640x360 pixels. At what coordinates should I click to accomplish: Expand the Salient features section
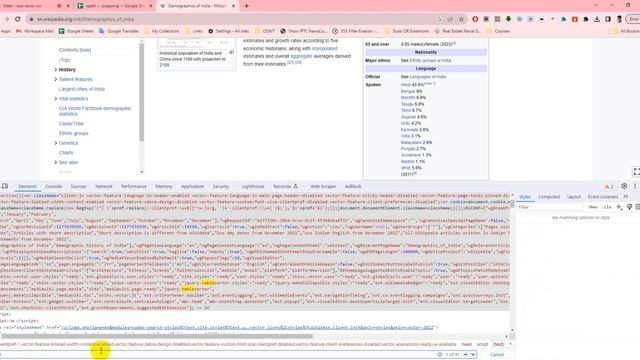click(56, 79)
